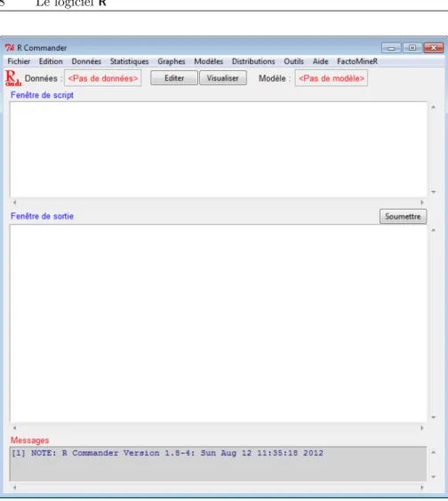Click the 'Fenêtre de sortie' label

pyautogui.click(x=42, y=217)
